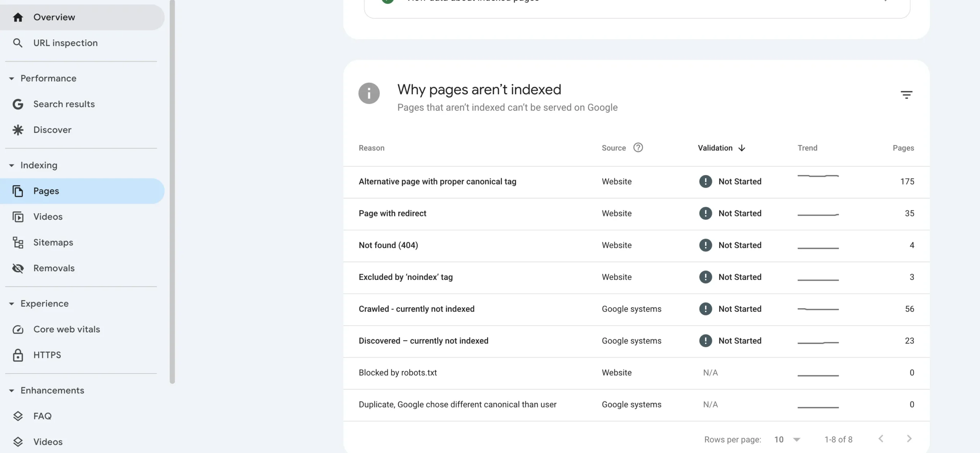Sort table by Pages column header
Screen dimensions: 980x453
(x=903, y=148)
